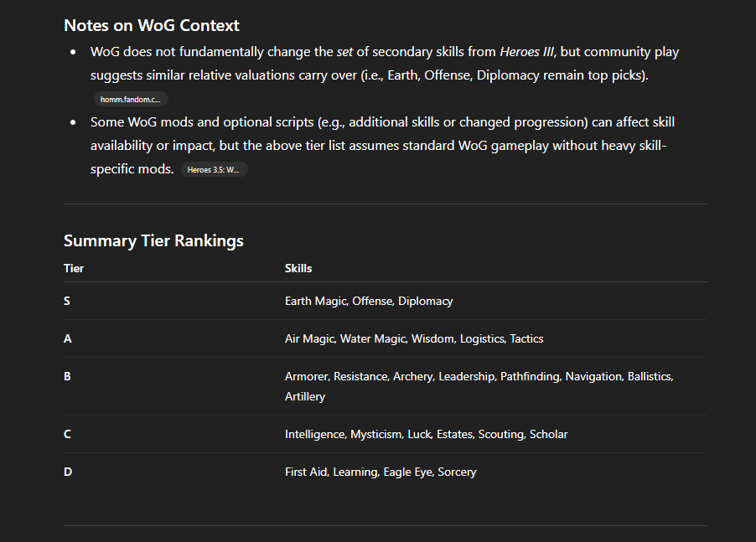Screen dimensions: 756x542
Task: Click the A tier label
Action: [x=68, y=338]
